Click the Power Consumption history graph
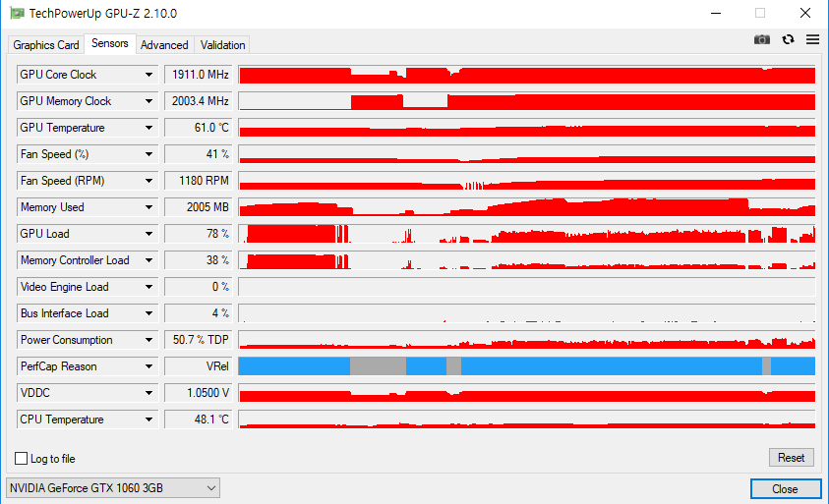The width and height of the screenshot is (829, 504). (x=526, y=340)
